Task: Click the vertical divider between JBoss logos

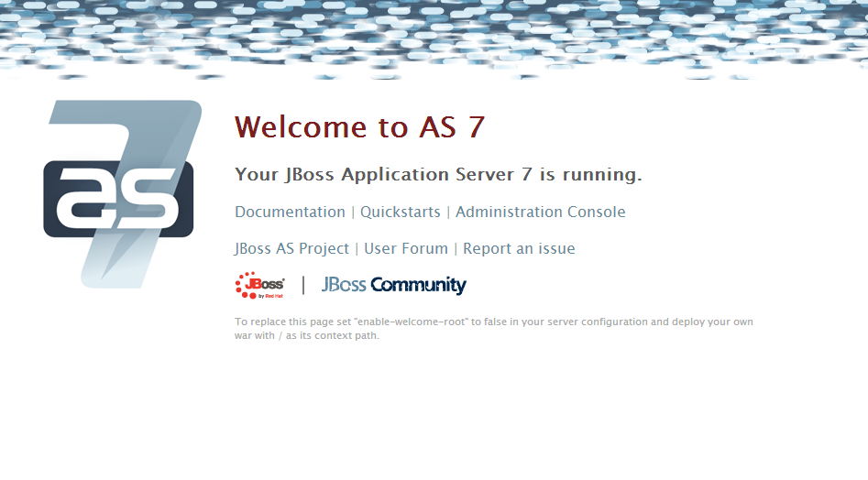Action: 303,285
